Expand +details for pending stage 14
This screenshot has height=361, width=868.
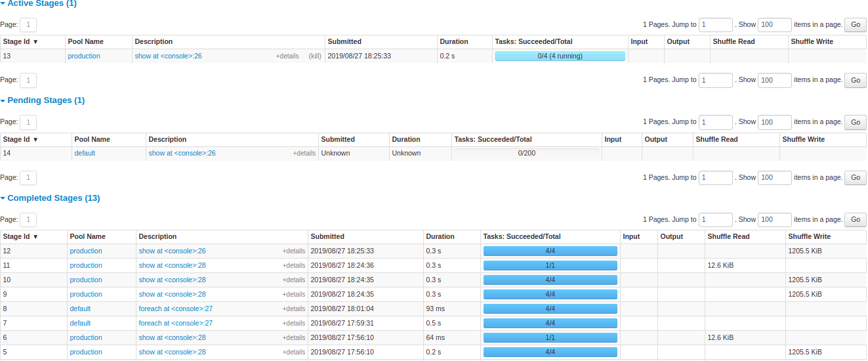[304, 154]
